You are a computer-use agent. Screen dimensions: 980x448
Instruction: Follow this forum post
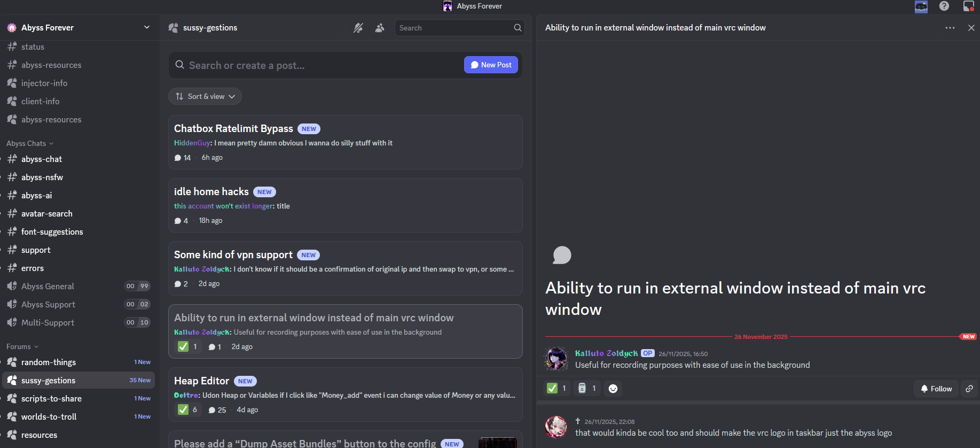[x=936, y=389]
